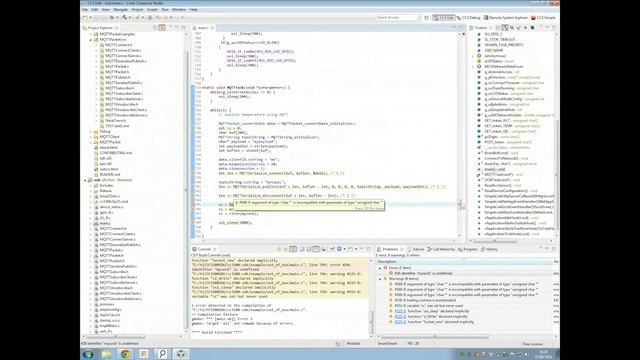Click the New file toolbar icon
Screen dimensions: 640x360
tap(85, 18)
